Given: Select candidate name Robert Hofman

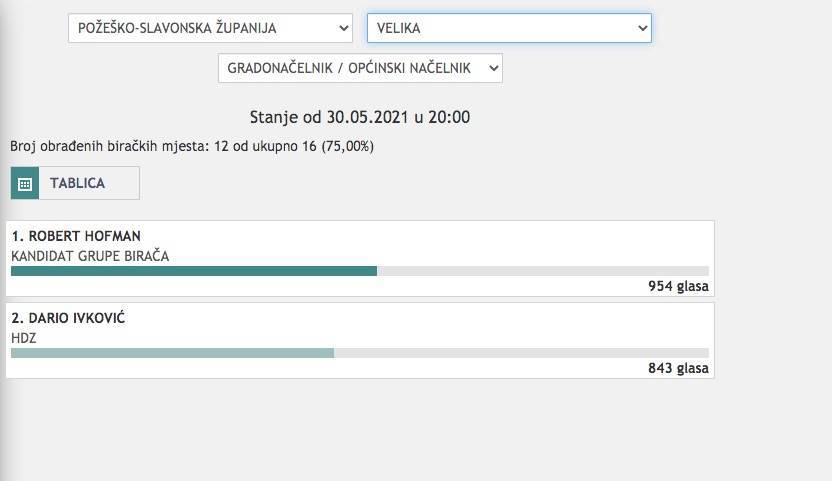Looking at the screenshot, I should point(76,237).
